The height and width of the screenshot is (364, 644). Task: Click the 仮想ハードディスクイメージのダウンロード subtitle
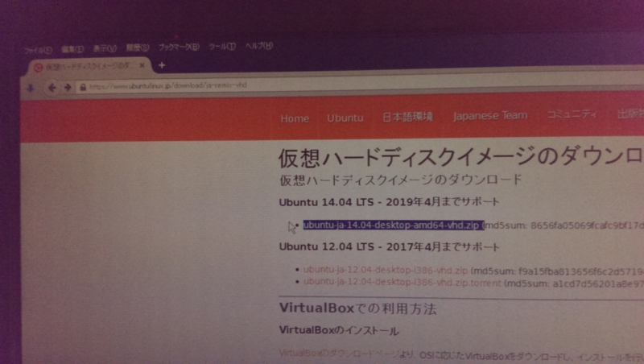click(400, 180)
